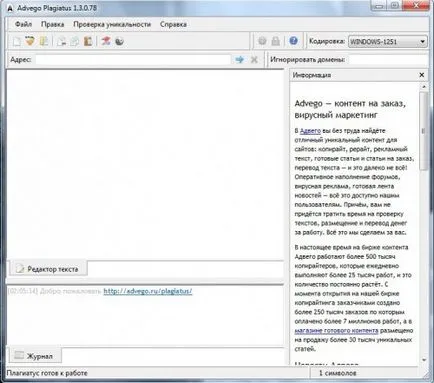
Task: Open settings via the gear icon
Action: tap(262, 41)
